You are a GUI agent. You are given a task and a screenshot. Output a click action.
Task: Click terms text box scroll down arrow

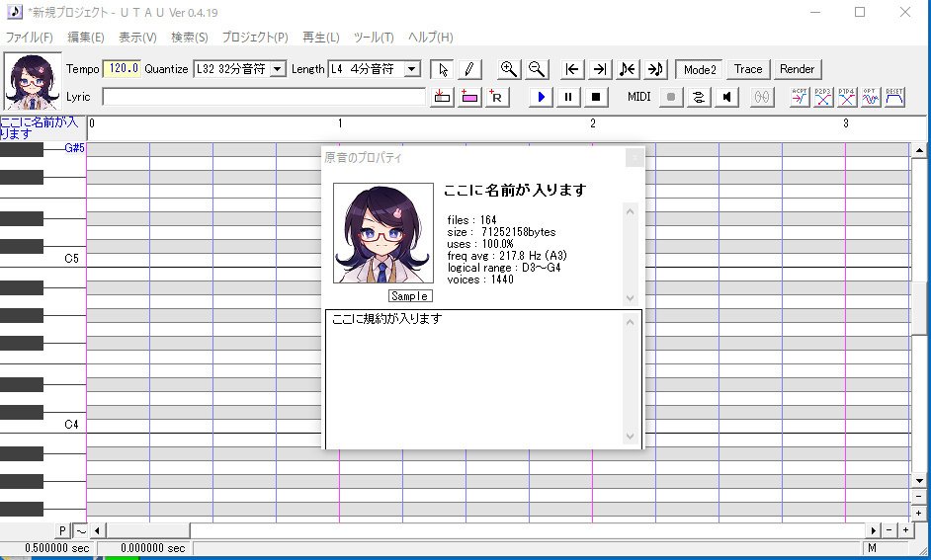[x=630, y=437]
